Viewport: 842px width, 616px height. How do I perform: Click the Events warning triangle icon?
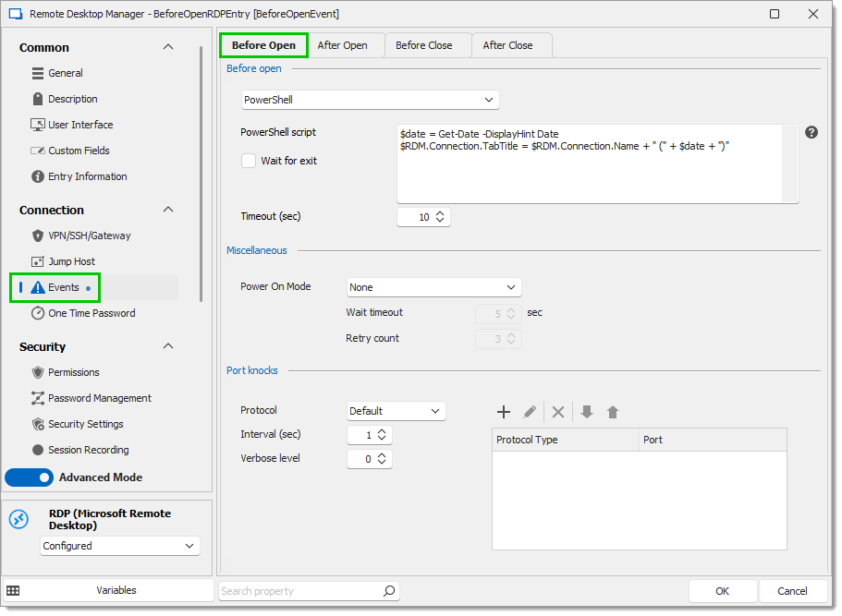coord(38,287)
